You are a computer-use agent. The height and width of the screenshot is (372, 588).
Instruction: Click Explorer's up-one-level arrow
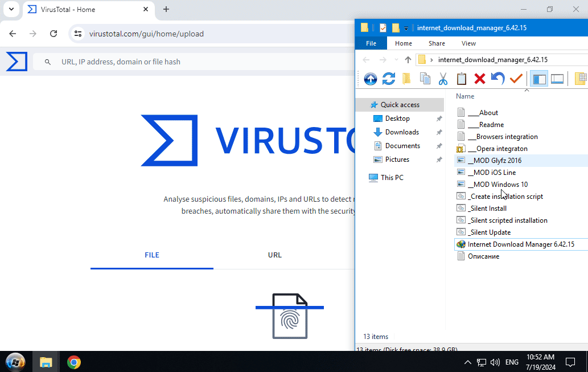pyautogui.click(x=408, y=60)
